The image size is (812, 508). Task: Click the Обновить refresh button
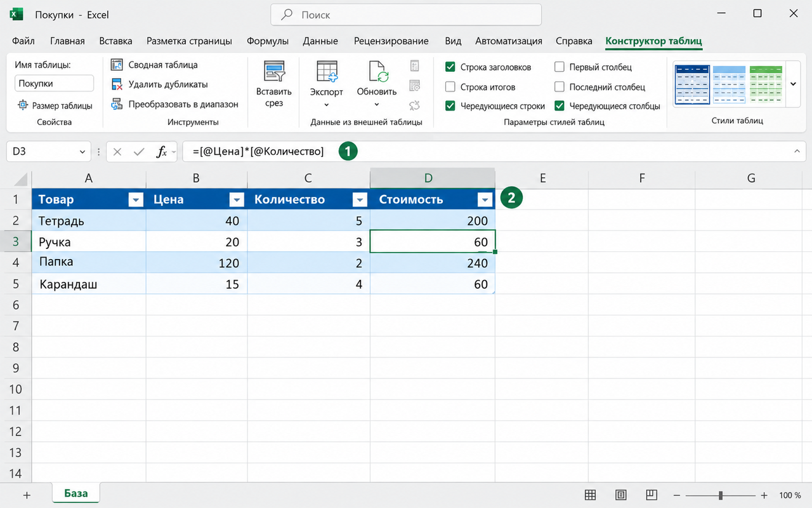tap(377, 85)
